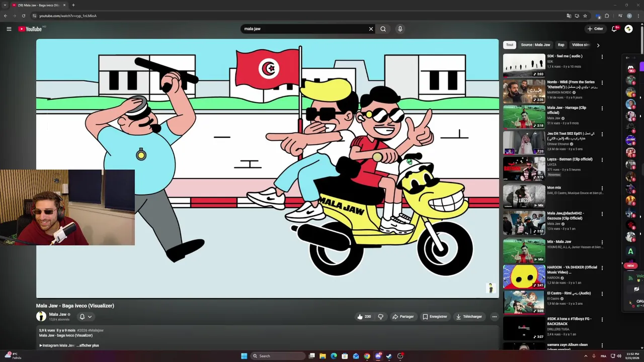Select the 'Vidéos sim...' filter chip
Image resolution: width=644 pixels, height=362 pixels.
581,45
